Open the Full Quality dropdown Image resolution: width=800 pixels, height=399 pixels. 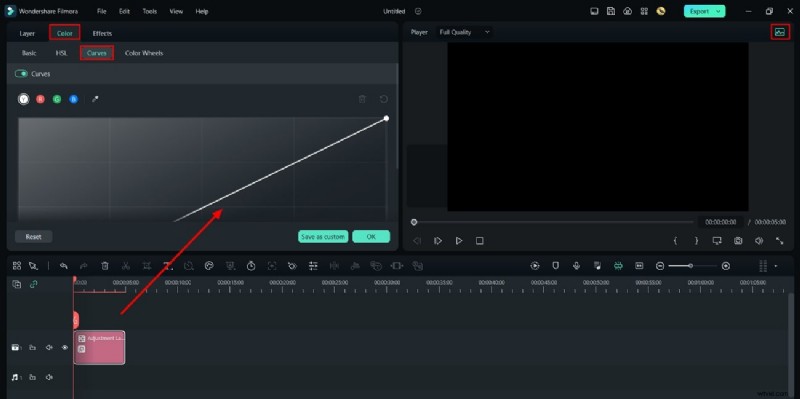click(x=464, y=32)
